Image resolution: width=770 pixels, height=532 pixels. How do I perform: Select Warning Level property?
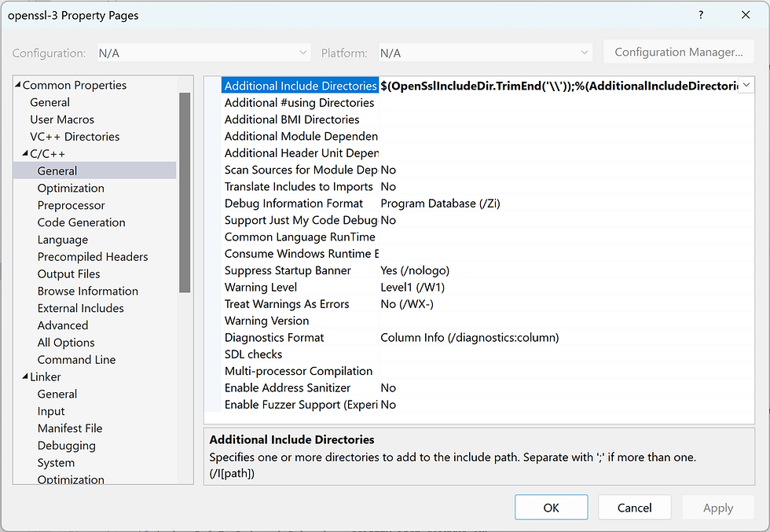261,288
